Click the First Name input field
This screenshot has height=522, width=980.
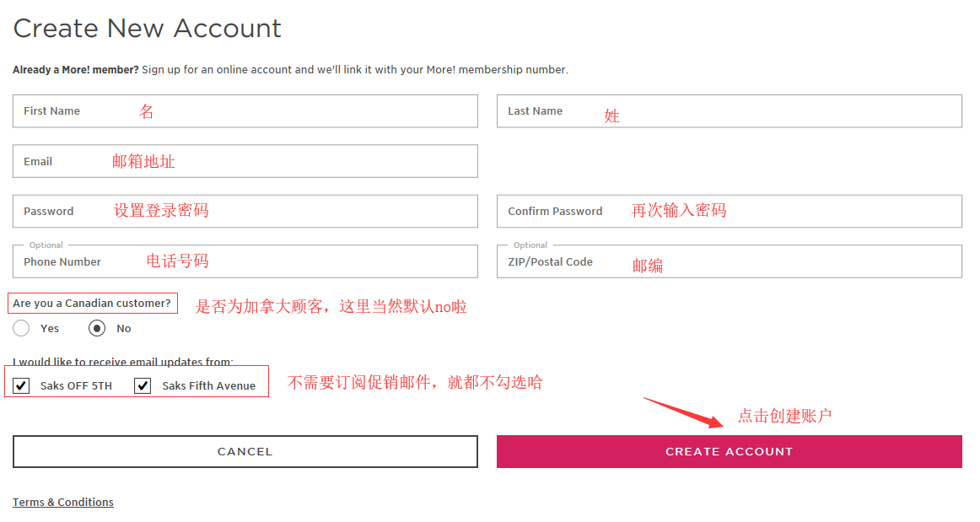(245, 111)
